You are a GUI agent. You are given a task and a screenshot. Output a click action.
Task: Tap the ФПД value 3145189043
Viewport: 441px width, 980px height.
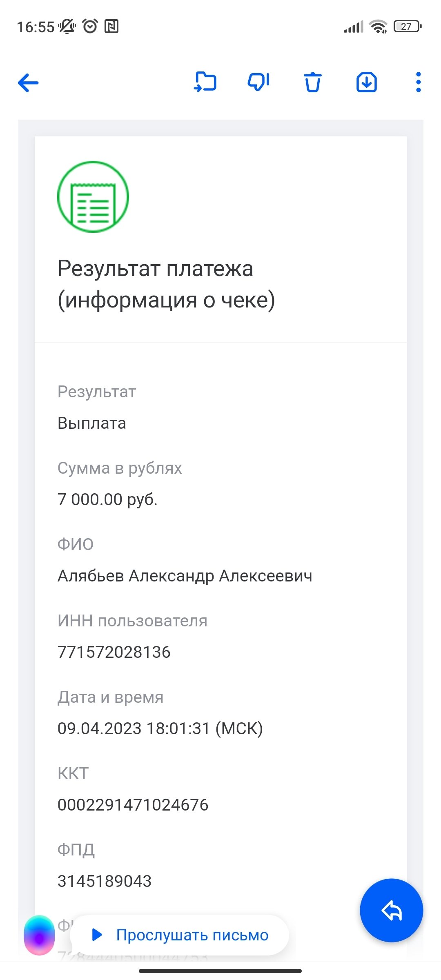tap(105, 881)
